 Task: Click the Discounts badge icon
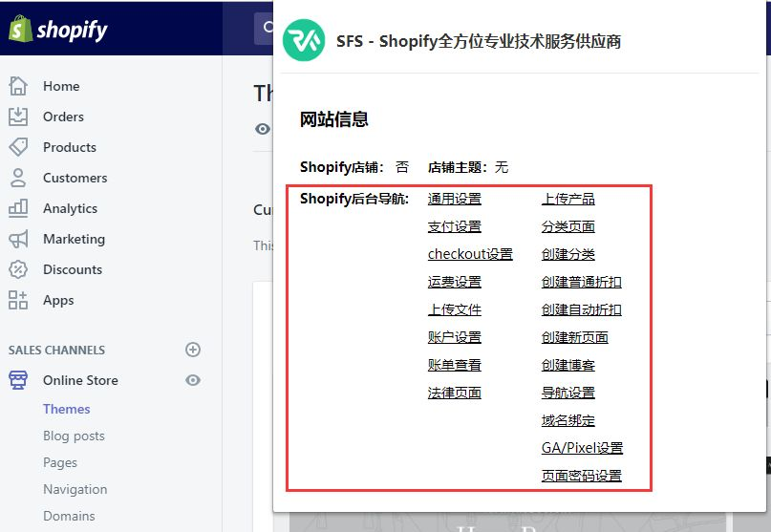18,269
